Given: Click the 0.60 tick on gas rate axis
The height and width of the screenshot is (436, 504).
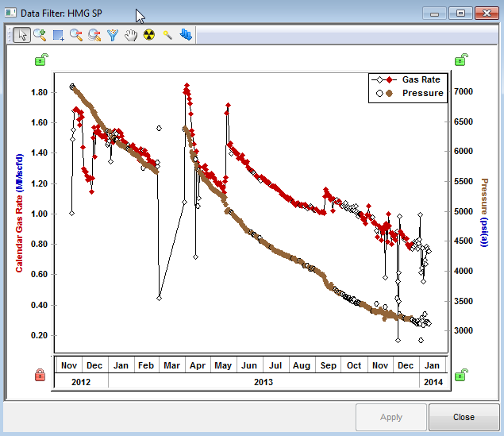Looking at the screenshot, I should (39, 274).
